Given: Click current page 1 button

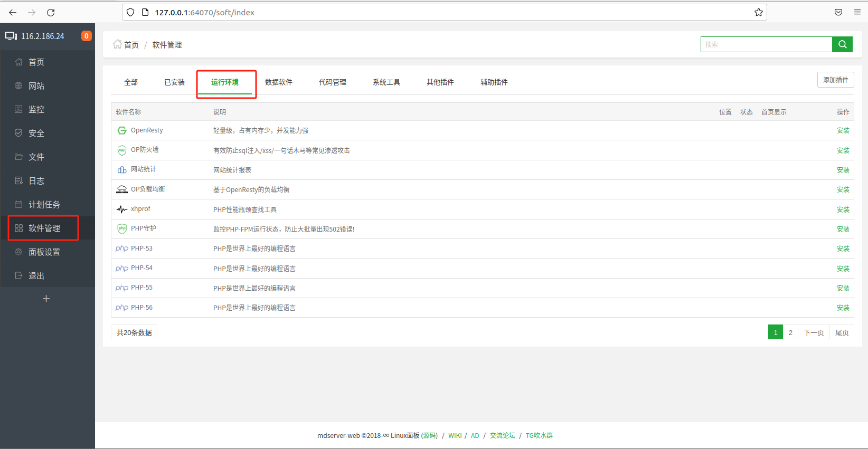Looking at the screenshot, I should tap(776, 332).
